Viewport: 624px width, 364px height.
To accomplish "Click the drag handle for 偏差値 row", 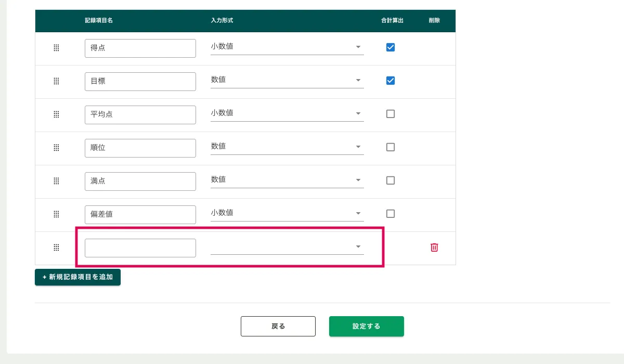I will (x=56, y=214).
